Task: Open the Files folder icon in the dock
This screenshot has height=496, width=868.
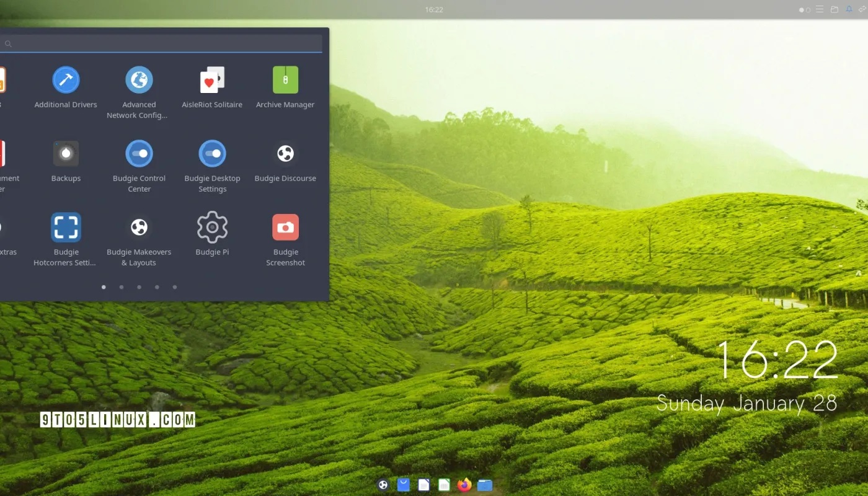Action: tap(485, 485)
